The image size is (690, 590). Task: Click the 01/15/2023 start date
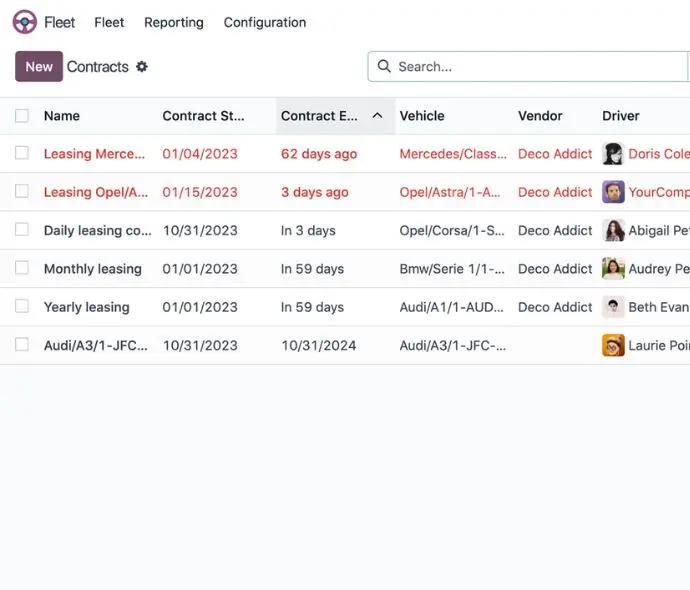(200, 192)
